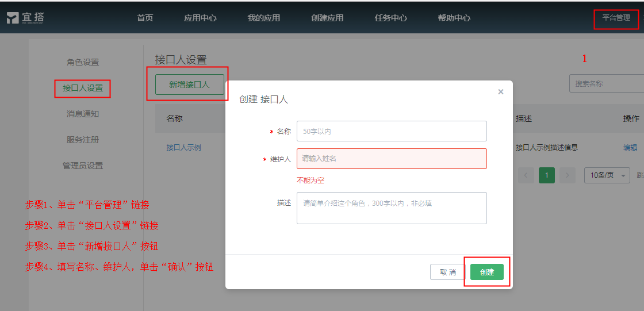The image size is (644, 311).
Task: Open 平台管理 in the top navigation
Action: (616, 18)
